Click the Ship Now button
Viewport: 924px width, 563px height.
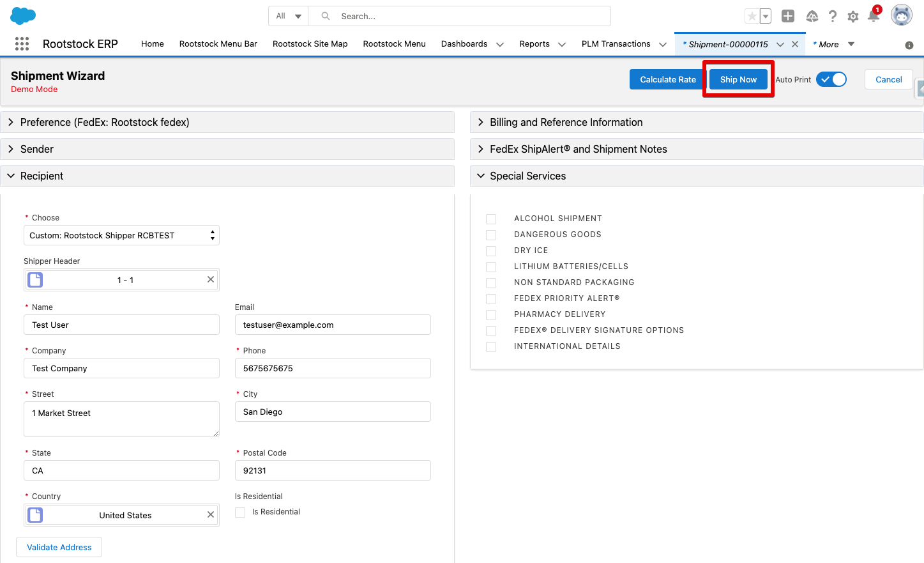[x=738, y=79]
